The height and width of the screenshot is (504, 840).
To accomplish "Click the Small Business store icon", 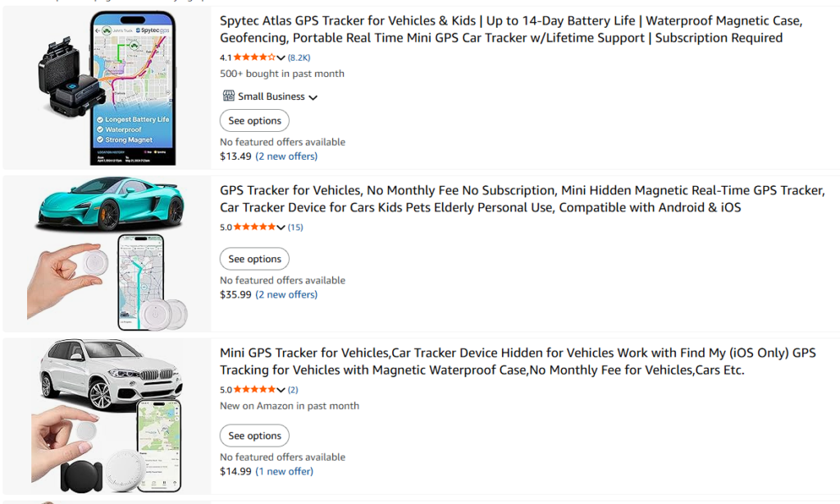I will [x=228, y=96].
